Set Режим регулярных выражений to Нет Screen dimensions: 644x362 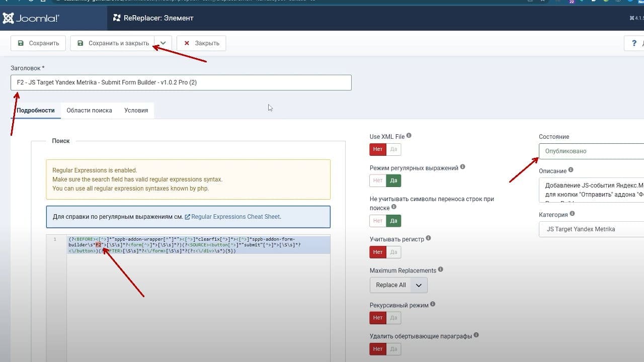378,180
